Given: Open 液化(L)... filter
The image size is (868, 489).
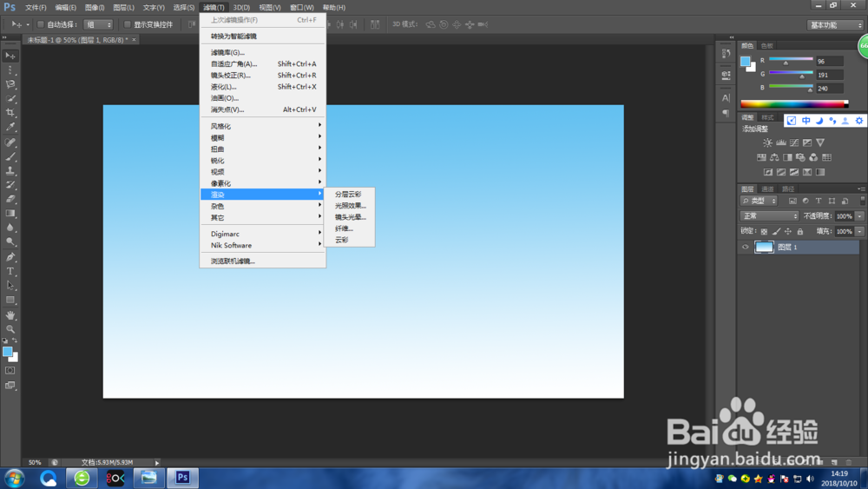Looking at the screenshot, I should click(x=262, y=87).
